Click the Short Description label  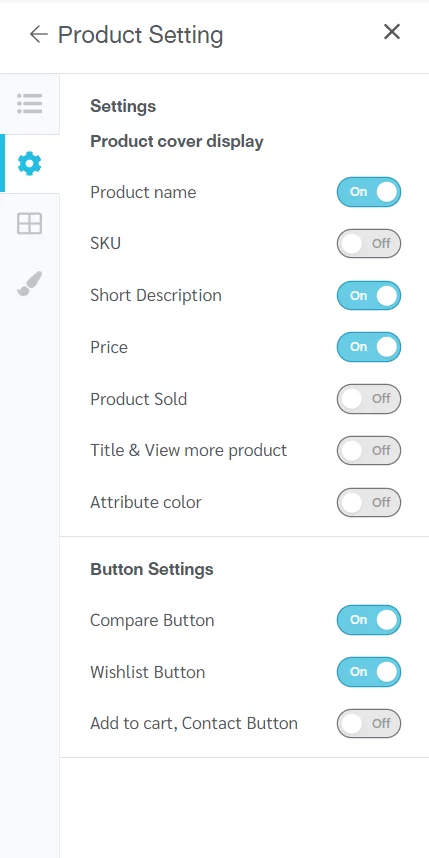(x=156, y=295)
